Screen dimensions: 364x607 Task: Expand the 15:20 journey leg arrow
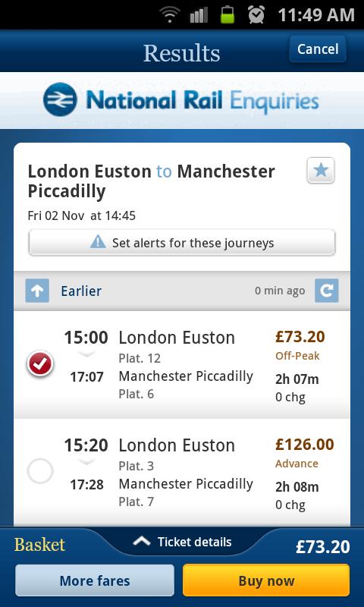tap(86, 461)
